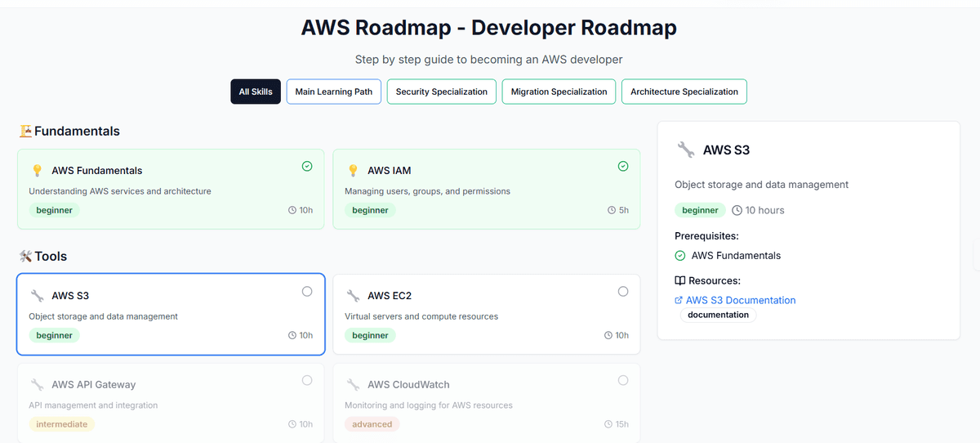Screen dimensions: 980x443
Task: Click the clock icon on AWS API Gateway card
Action: (x=292, y=424)
